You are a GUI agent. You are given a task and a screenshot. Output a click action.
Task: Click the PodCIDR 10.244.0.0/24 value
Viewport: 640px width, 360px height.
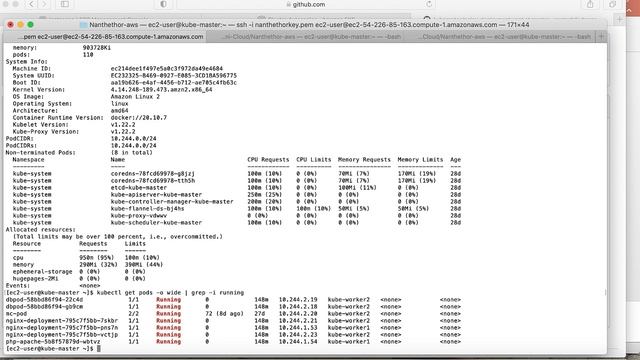tap(133, 138)
